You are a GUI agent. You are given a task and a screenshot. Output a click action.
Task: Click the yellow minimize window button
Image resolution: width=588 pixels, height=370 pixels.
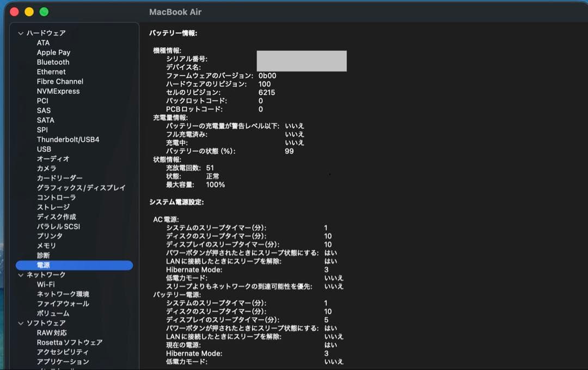[29, 12]
